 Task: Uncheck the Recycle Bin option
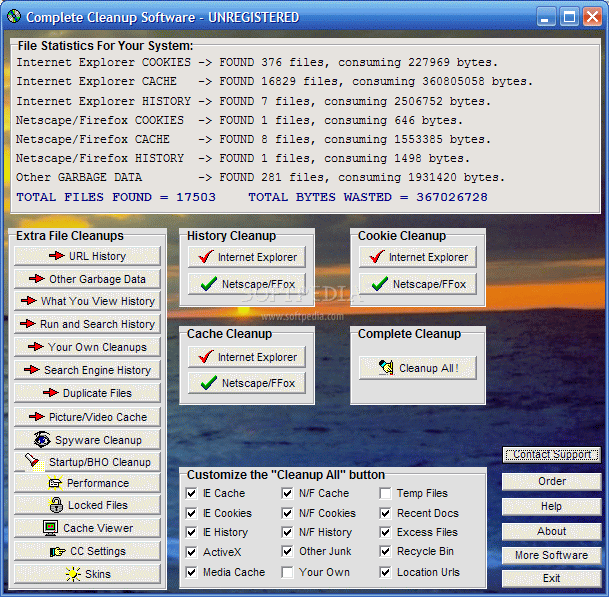pos(386,552)
